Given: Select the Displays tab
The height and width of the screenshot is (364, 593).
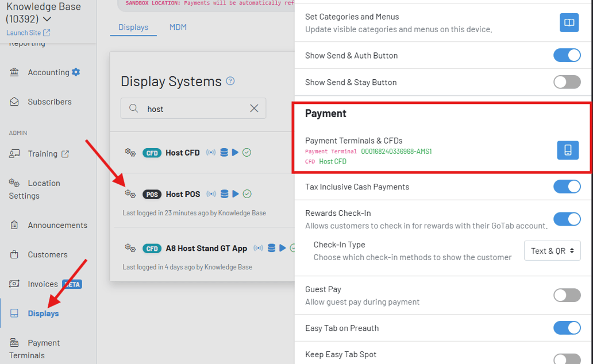Looking at the screenshot, I should click(133, 27).
